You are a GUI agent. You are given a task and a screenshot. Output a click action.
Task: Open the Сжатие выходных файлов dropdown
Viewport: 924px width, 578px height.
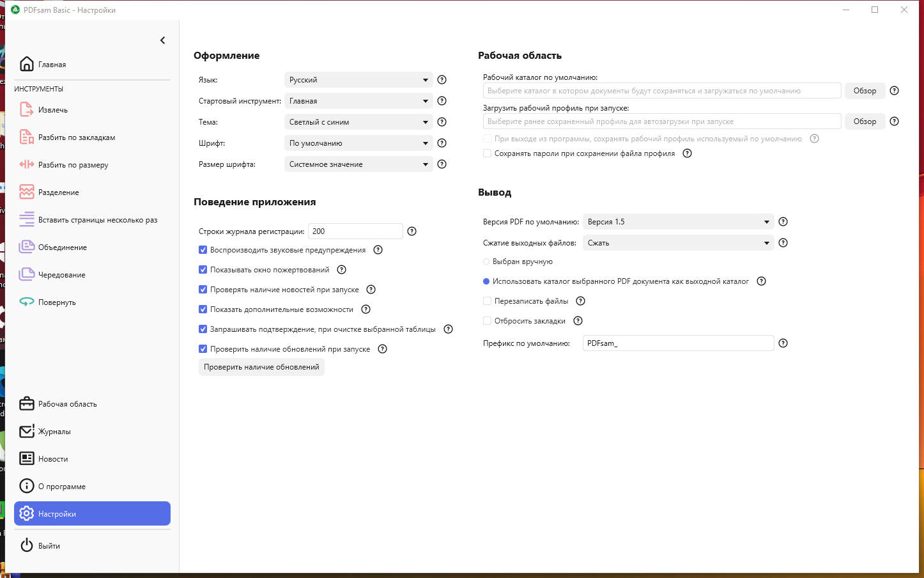678,243
